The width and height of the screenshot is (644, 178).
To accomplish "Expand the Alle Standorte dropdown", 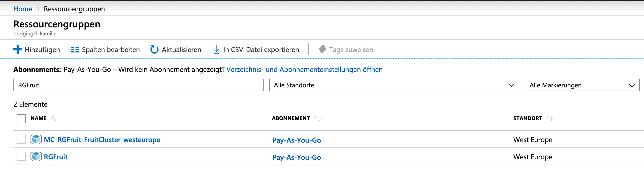I will (394, 85).
